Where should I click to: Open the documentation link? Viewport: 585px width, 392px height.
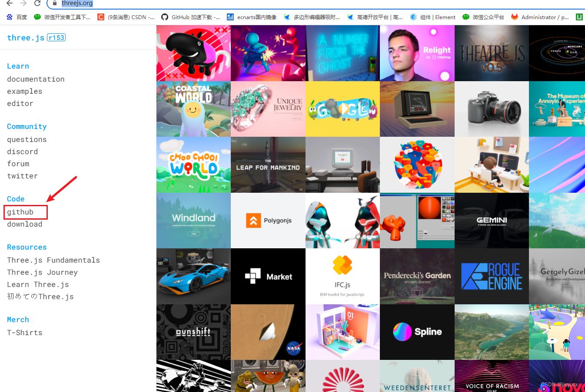36,79
